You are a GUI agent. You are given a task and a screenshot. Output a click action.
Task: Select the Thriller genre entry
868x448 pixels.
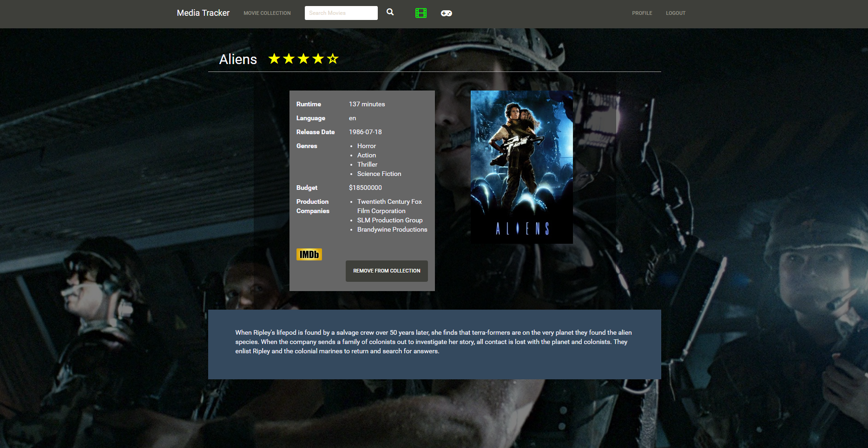[x=367, y=164]
